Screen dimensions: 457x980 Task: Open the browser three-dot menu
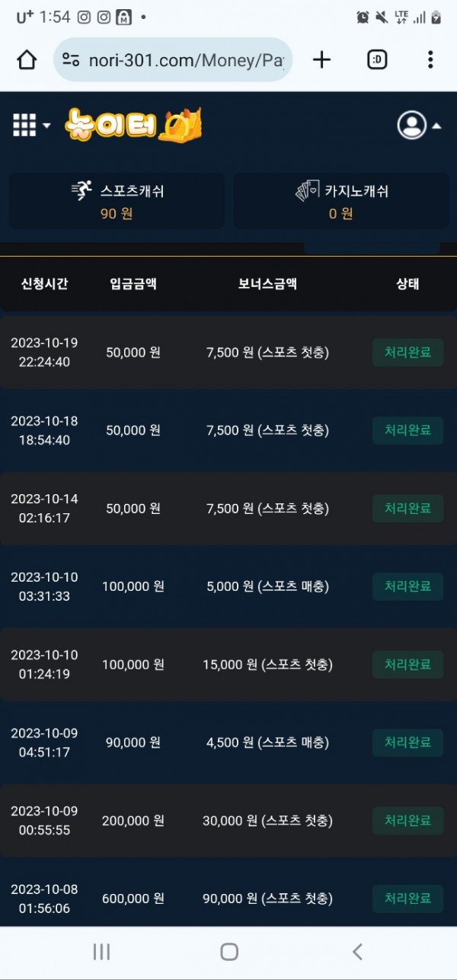(430, 60)
